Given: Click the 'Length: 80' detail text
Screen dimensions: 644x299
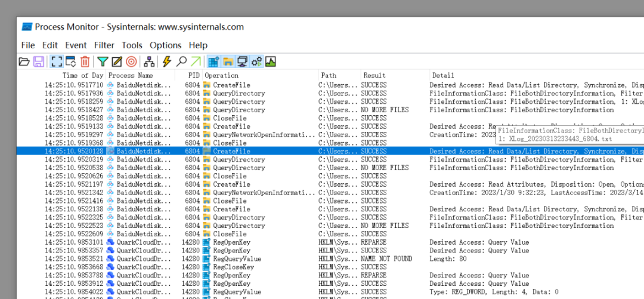Looking at the screenshot, I should click(x=448, y=258).
